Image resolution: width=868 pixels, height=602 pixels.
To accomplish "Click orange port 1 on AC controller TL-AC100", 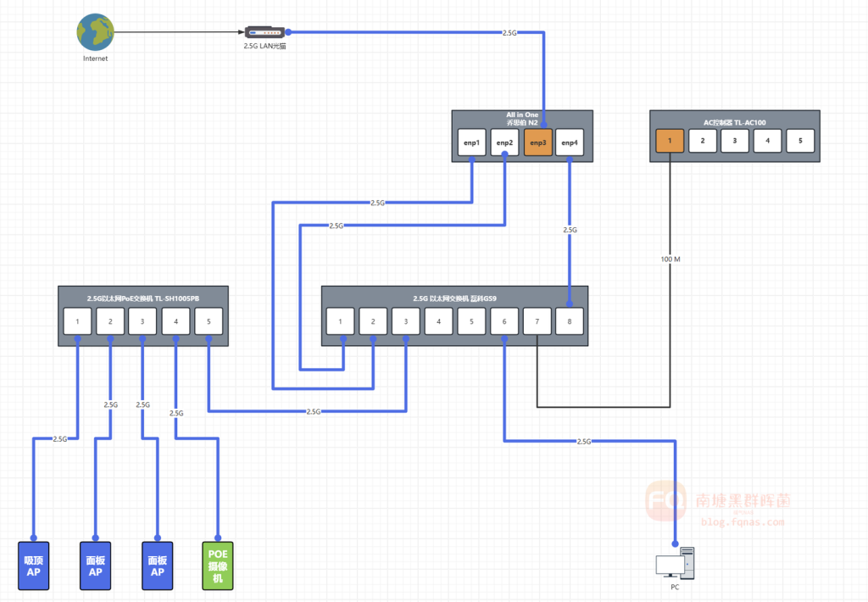I will click(670, 141).
